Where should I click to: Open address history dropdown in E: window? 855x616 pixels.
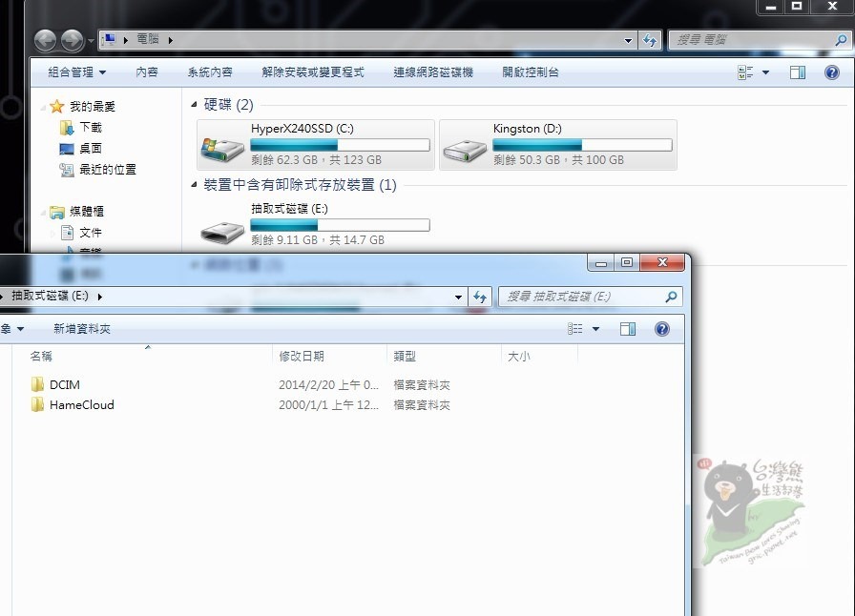459,298
